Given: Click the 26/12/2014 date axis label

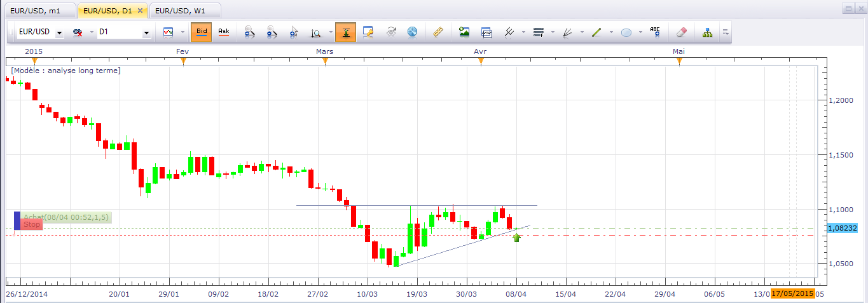Looking at the screenshot, I should (27, 294).
